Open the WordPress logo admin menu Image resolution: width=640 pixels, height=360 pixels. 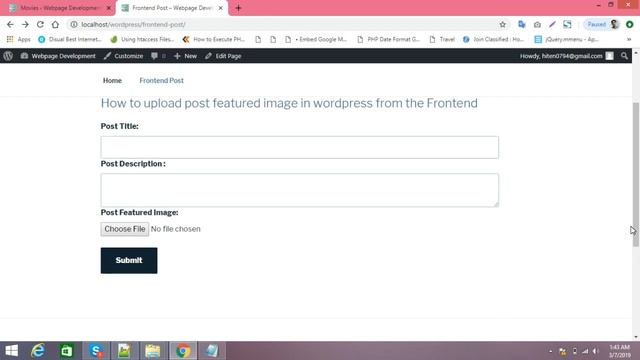coord(8,56)
